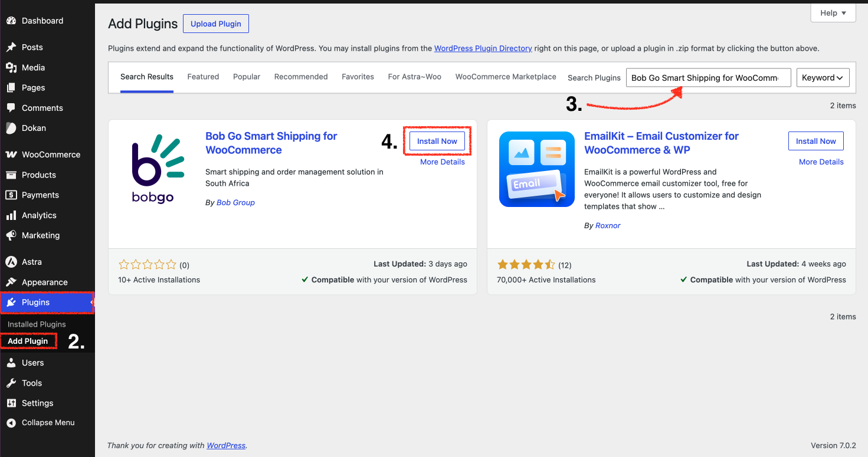Click the Comments speech bubble icon
Image resolution: width=868 pixels, height=457 pixels.
coord(11,108)
